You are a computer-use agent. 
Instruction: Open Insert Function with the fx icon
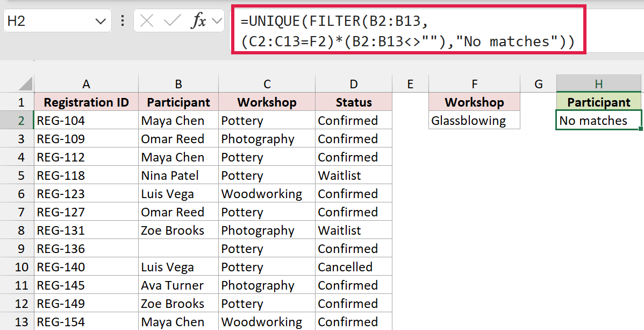click(198, 20)
